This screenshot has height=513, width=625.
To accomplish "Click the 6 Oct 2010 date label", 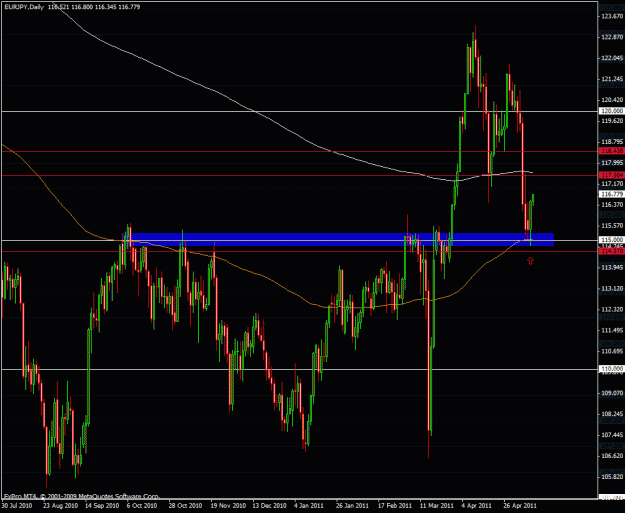I will point(142,506).
